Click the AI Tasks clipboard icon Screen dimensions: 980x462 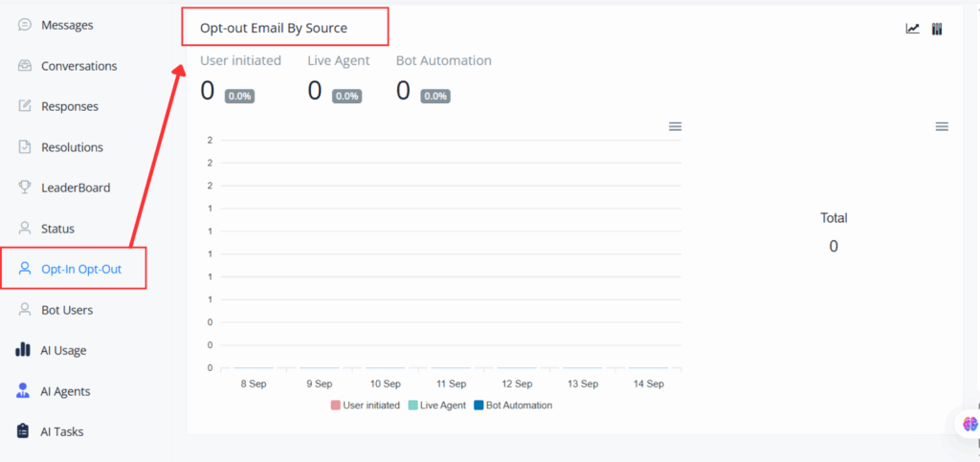(x=24, y=431)
